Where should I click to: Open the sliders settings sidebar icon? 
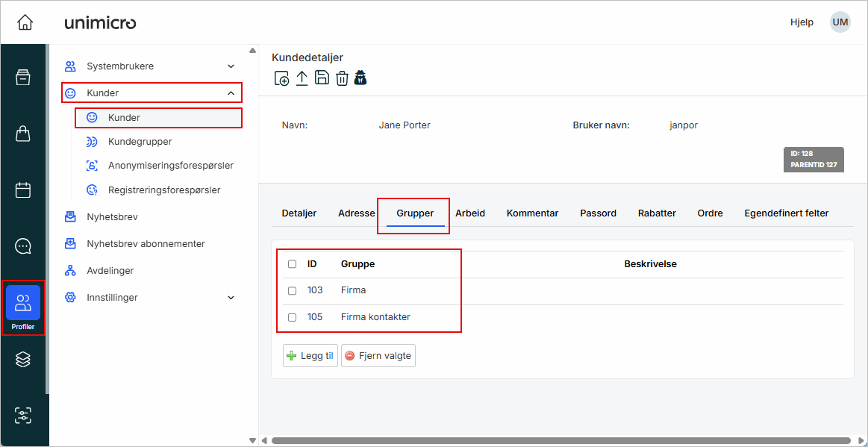tap(22, 416)
